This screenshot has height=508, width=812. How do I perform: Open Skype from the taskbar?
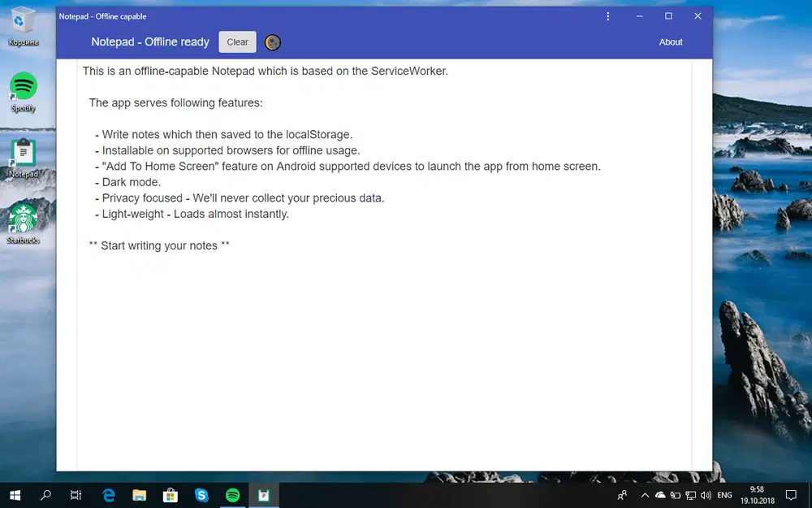(x=201, y=495)
